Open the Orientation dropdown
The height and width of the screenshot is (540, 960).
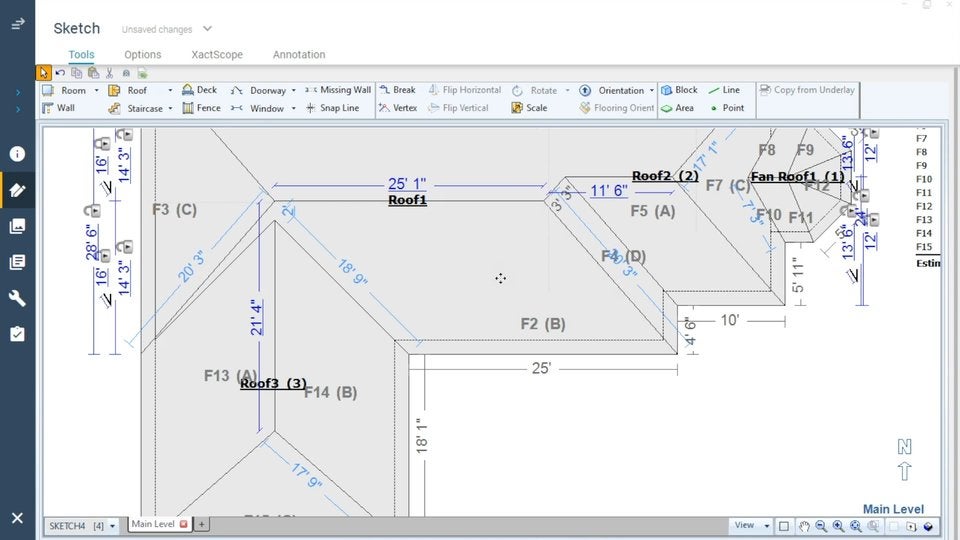tap(652, 91)
